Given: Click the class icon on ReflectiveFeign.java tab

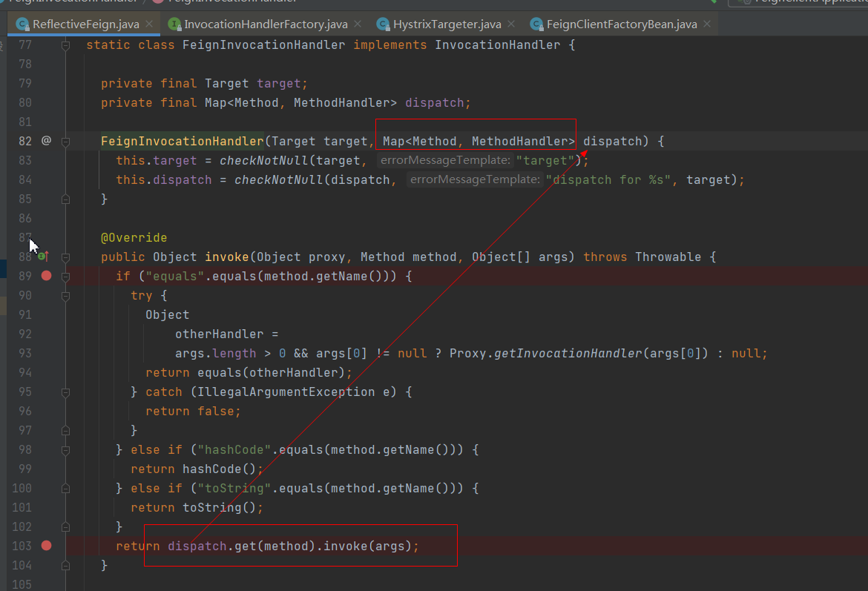Looking at the screenshot, I should [22, 24].
